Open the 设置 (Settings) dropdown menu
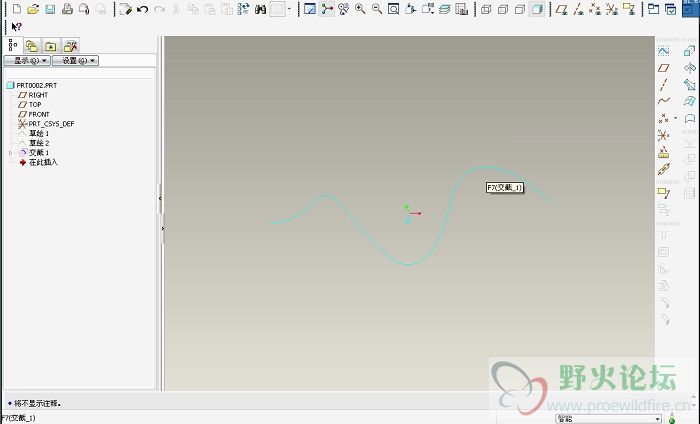The width and height of the screenshot is (700, 424). point(75,61)
